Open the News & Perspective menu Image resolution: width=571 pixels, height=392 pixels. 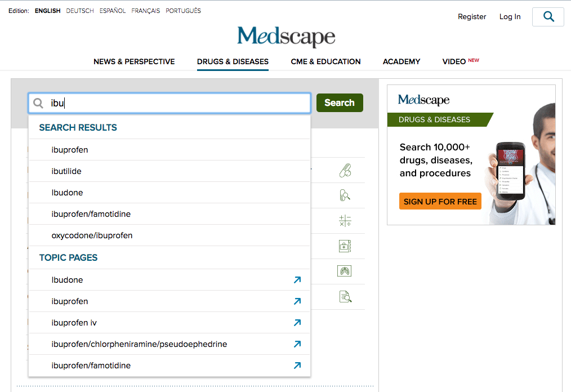click(134, 61)
